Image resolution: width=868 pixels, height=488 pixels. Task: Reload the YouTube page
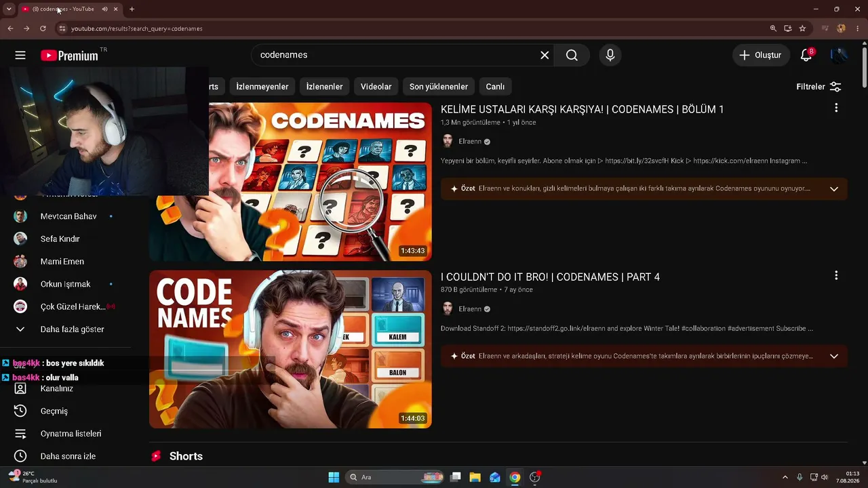43,28
